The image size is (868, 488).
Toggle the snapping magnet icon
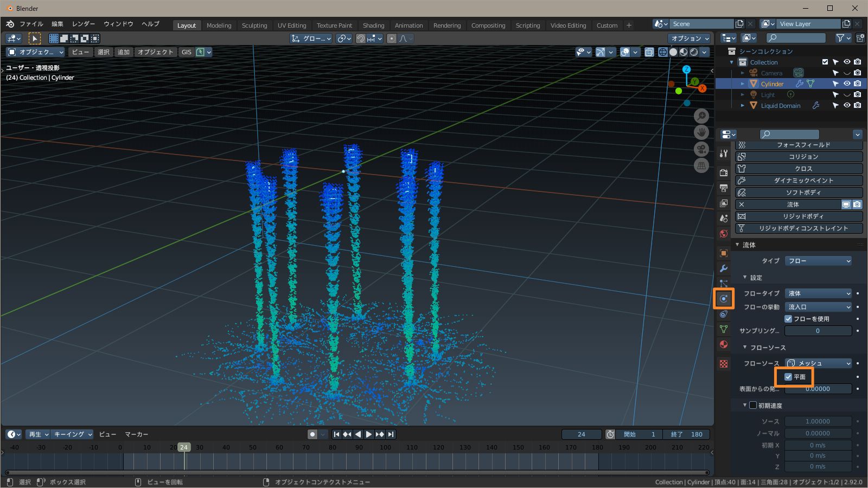pyautogui.click(x=361, y=38)
